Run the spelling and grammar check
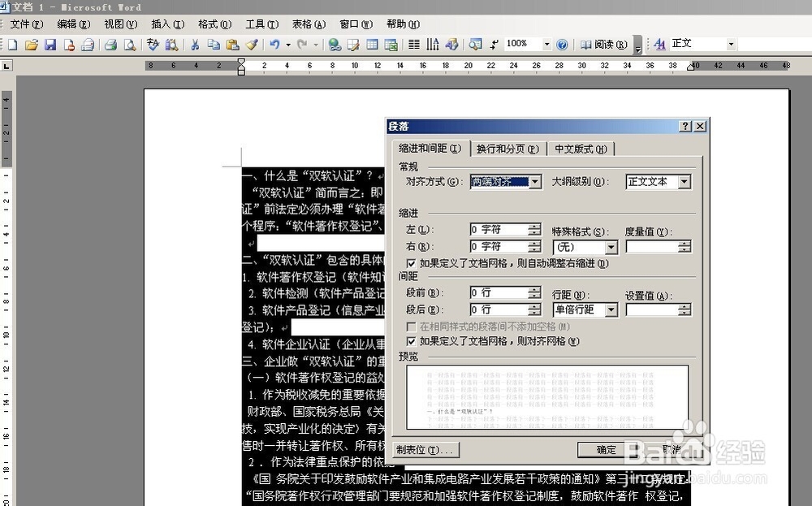812x506 pixels. [x=153, y=45]
